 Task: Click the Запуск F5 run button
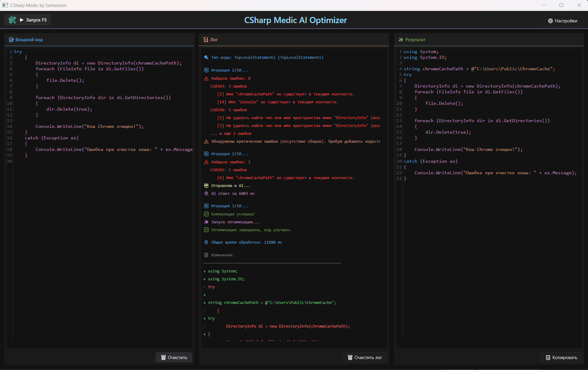pos(33,20)
